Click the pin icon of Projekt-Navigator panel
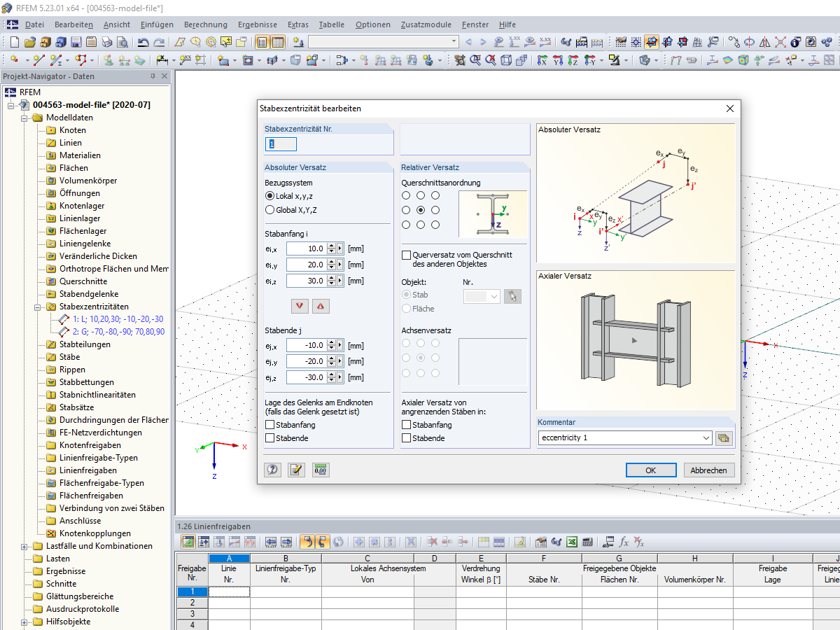Image resolution: width=840 pixels, height=630 pixels. point(153,76)
